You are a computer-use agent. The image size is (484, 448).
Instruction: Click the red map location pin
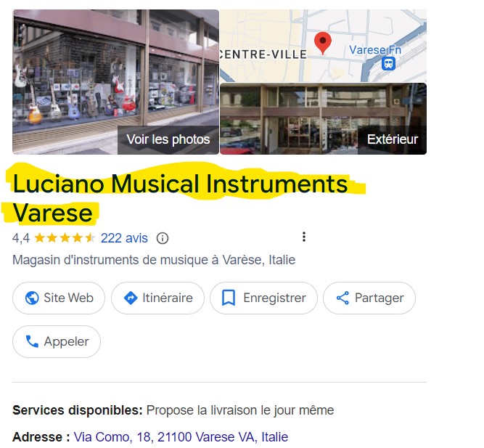pyautogui.click(x=323, y=44)
